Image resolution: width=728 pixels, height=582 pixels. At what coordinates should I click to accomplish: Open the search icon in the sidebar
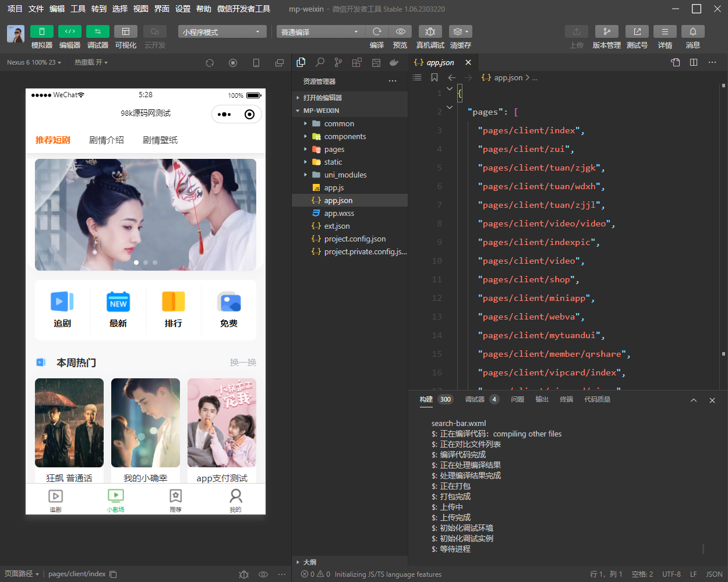[x=320, y=62]
